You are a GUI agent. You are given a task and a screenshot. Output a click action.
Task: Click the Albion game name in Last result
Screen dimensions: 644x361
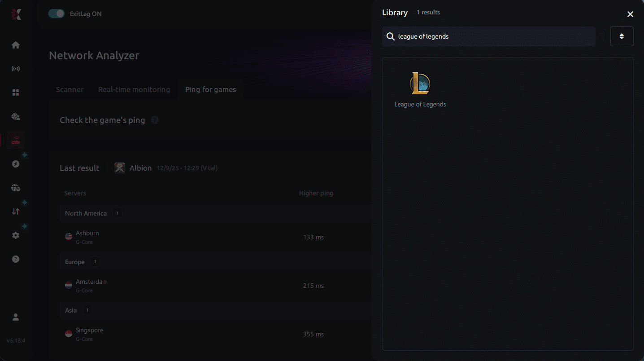pos(141,168)
